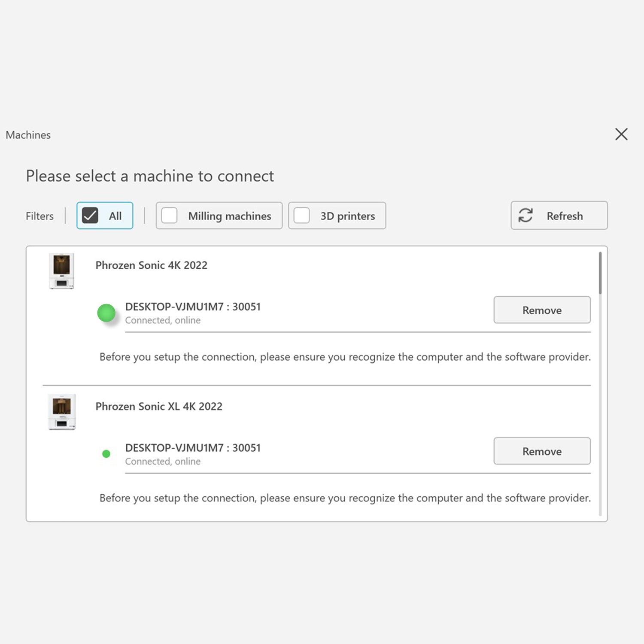
Task: Click the machine list vertical scrollbar
Action: pyautogui.click(x=600, y=274)
